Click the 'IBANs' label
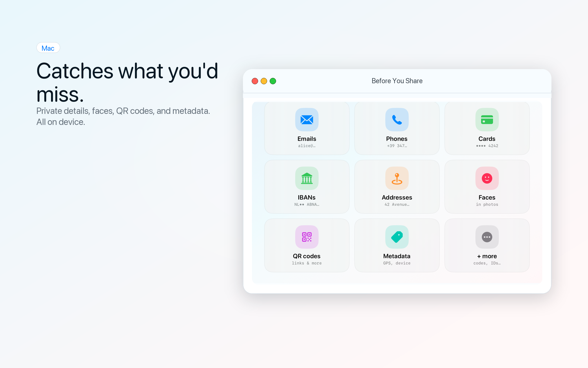Image resolution: width=588 pixels, height=368 pixels. (x=307, y=197)
